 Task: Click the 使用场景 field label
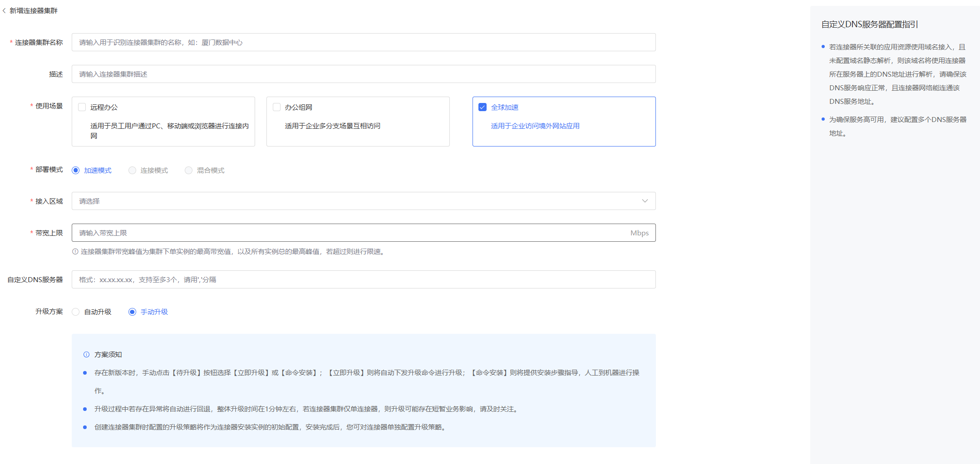click(49, 106)
